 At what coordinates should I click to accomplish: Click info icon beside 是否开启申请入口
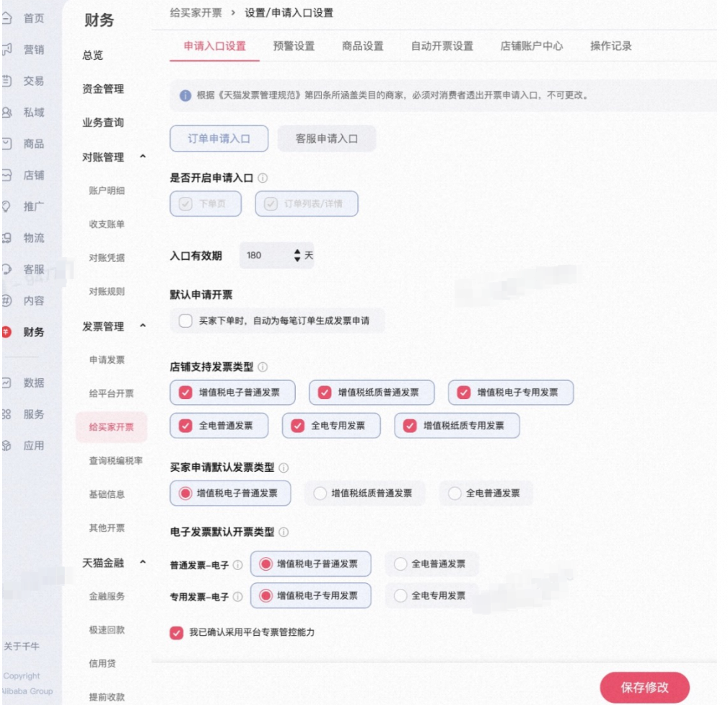[263, 178]
